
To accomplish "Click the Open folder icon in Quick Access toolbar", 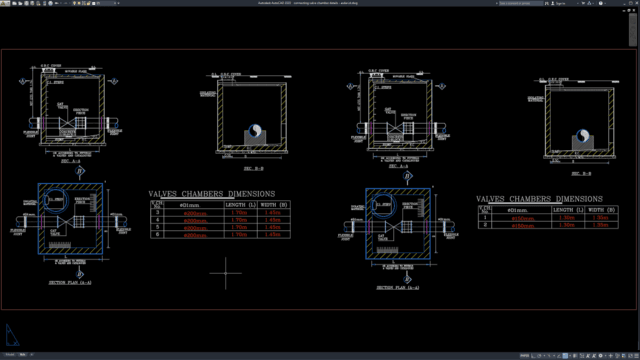I will point(20,3).
